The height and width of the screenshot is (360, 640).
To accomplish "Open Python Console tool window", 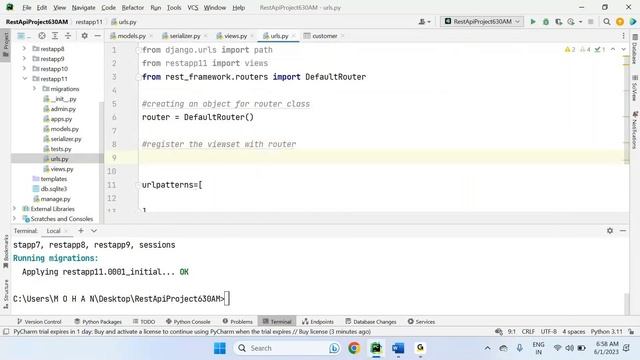I will [x=188, y=322].
